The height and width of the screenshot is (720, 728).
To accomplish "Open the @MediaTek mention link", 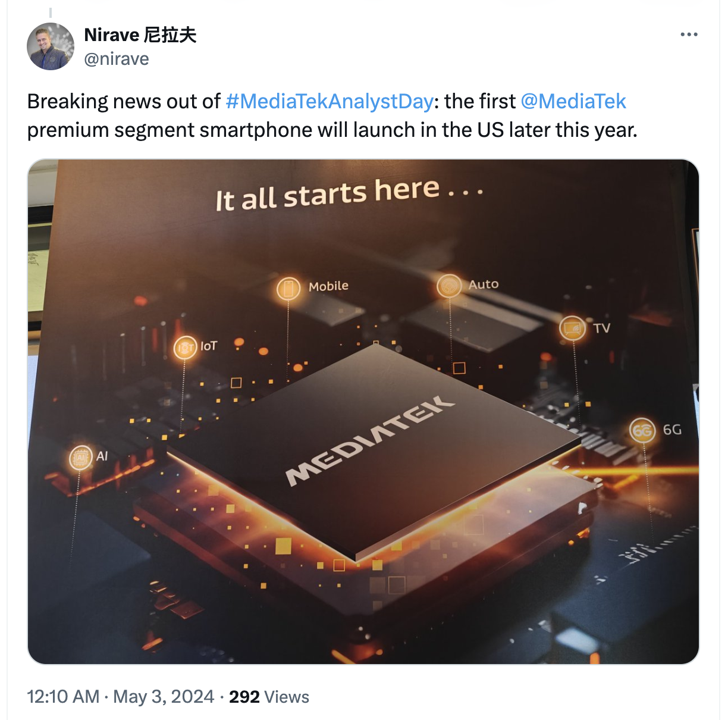I will (x=573, y=101).
